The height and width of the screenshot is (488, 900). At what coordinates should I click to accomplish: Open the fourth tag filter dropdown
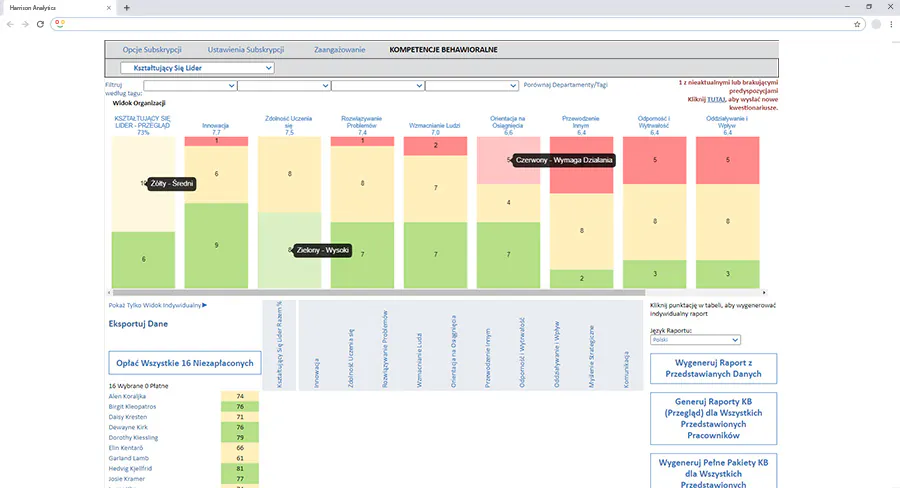(472, 86)
